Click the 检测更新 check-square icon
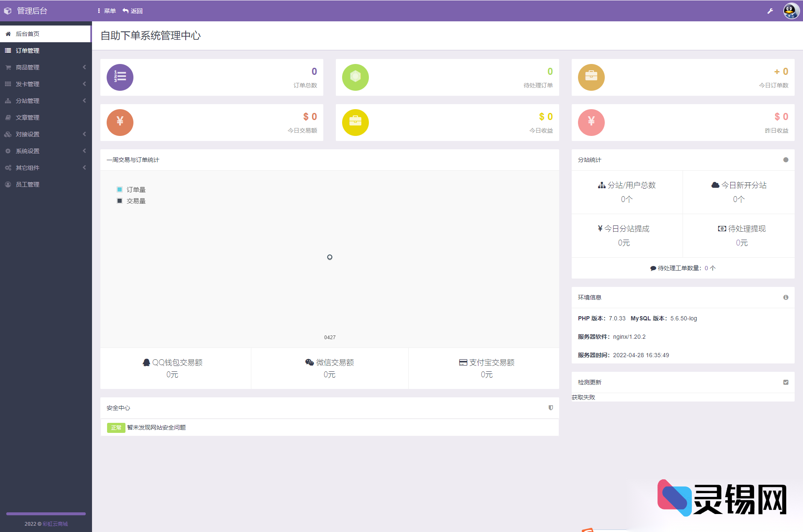 [x=786, y=382]
